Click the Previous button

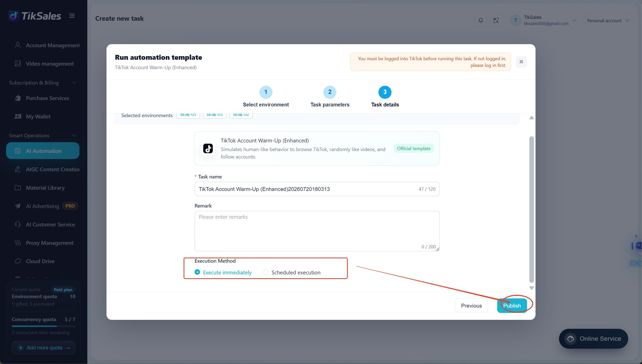point(471,306)
